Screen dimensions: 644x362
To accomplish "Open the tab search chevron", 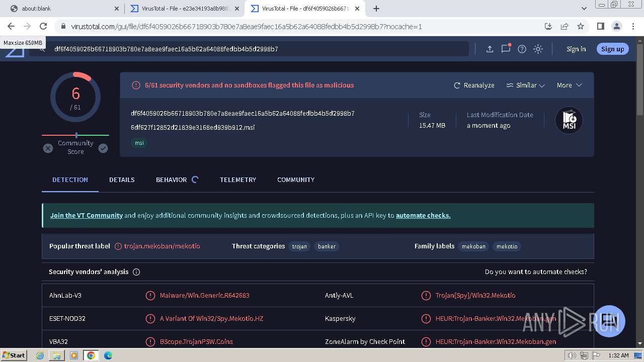I will [x=584, y=9].
